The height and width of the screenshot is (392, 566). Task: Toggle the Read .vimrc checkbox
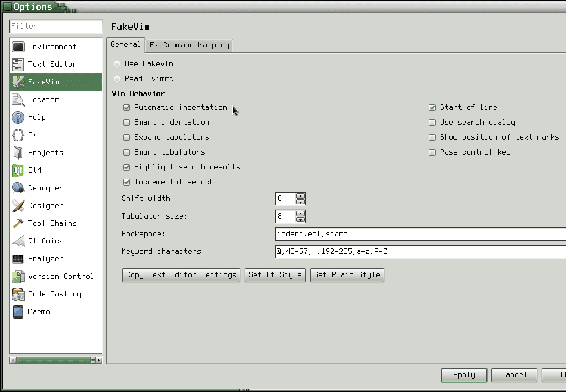point(117,78)
